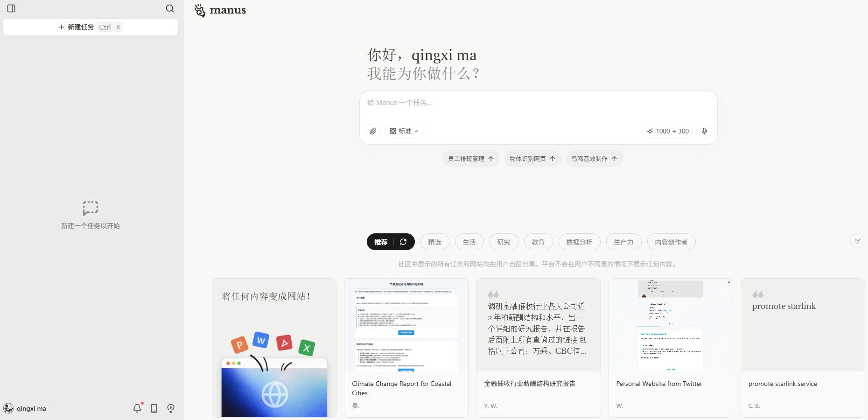Open the help lightbulb icon

point(171,408)
